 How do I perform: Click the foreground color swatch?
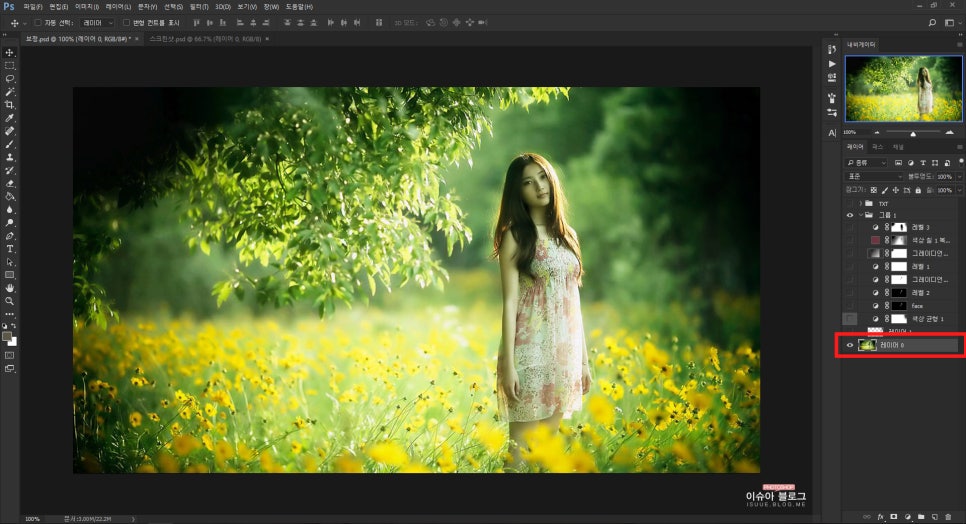coord(7,337)
